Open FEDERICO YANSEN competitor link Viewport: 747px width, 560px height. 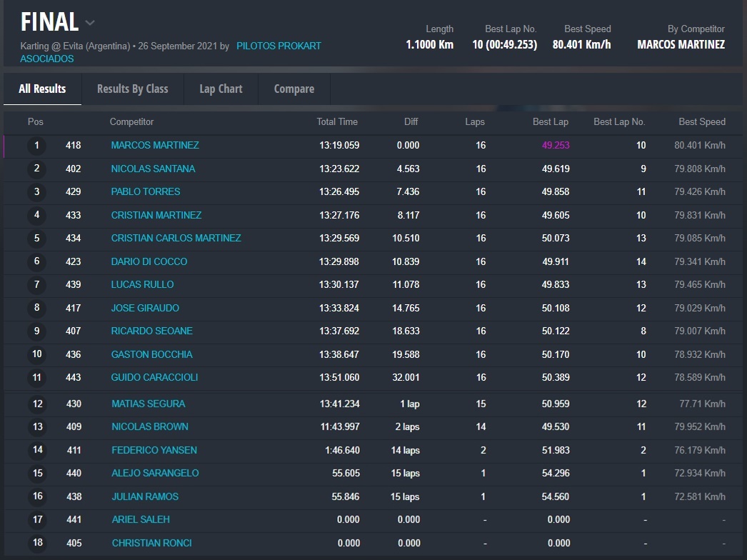point(154,451)
